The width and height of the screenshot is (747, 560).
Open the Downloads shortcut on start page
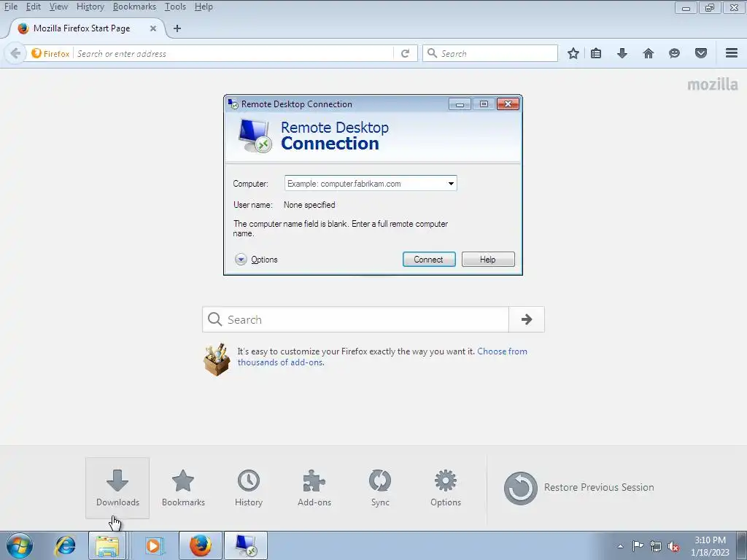point(117,488)
